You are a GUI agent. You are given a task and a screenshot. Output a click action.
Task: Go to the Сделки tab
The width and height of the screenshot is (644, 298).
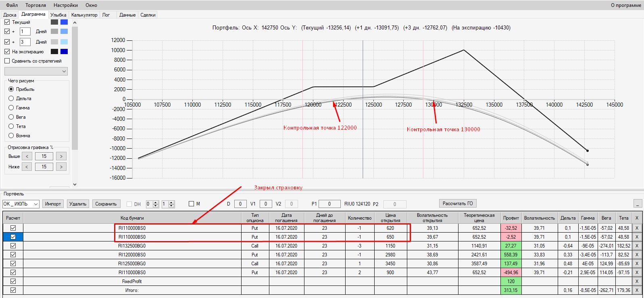click(148, 15)
